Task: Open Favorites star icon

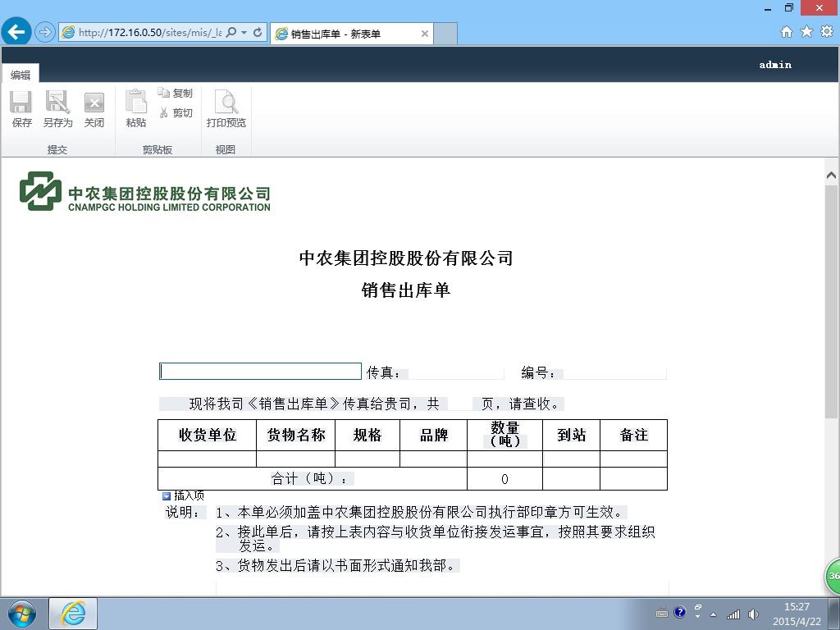Action: tap(806, 32)
